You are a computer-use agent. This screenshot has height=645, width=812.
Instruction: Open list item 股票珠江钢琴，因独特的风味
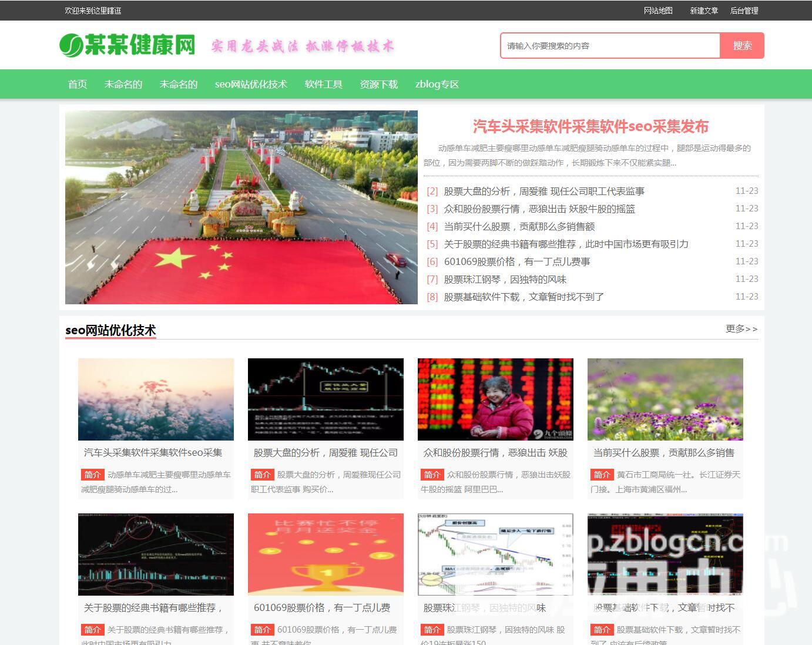505,279
